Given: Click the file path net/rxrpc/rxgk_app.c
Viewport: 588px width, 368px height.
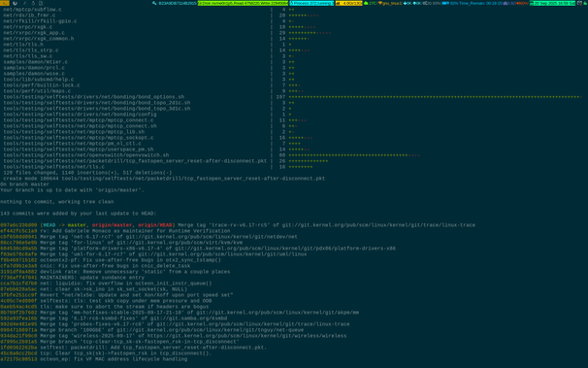Looking at the screenshot, I should (34, 33).
